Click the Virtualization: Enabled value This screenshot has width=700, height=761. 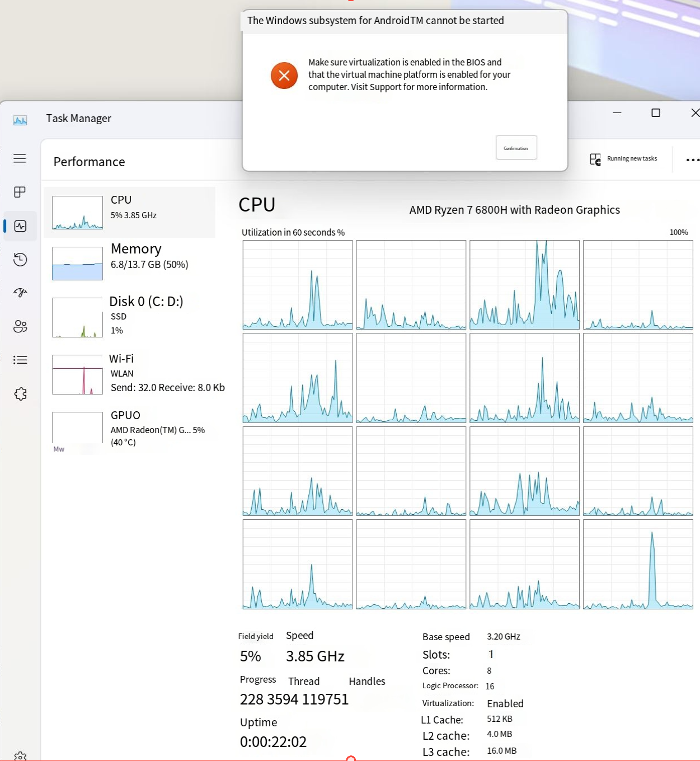(505, 703)
